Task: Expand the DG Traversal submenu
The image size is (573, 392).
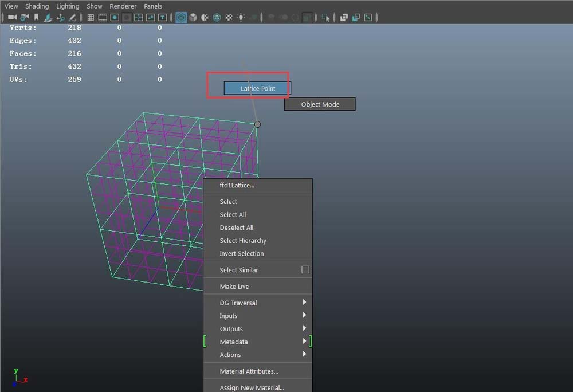Action: [304, 302]
